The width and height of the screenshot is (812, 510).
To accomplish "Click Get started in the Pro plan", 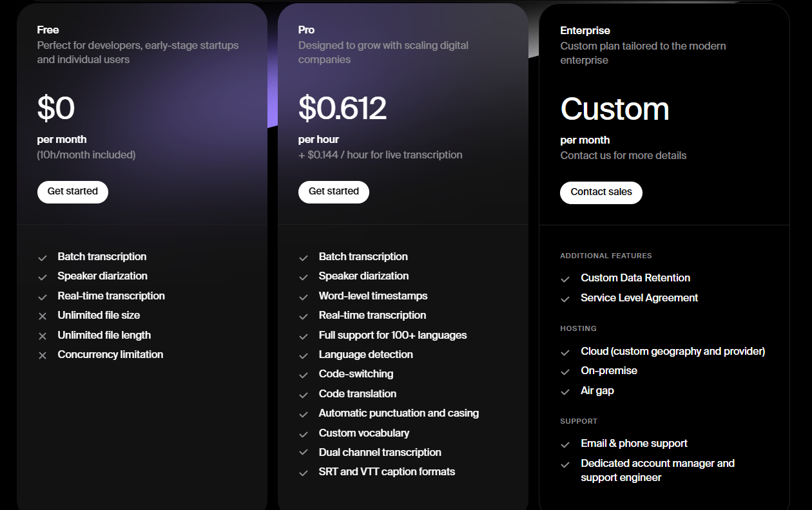I will click(x=334, y=192).
